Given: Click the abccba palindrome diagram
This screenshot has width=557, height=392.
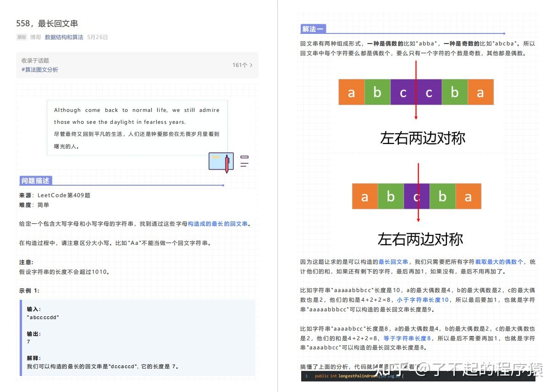Looking at the screenshot, I should (x=416, y=92).
